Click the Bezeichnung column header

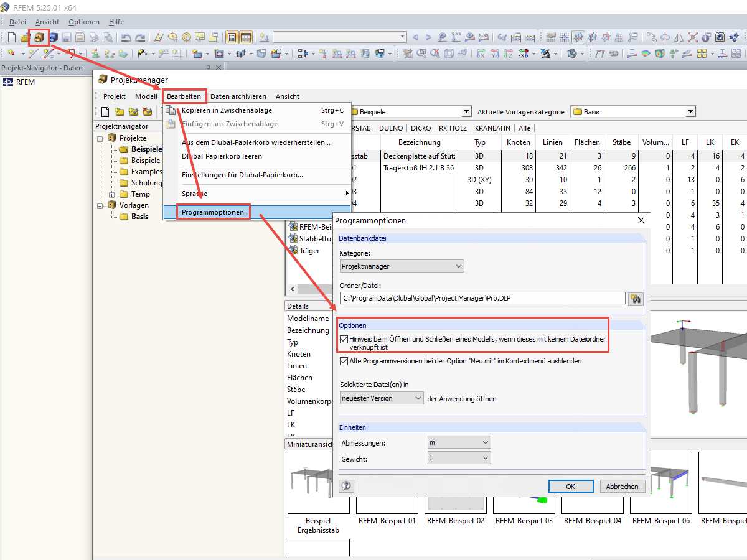[421, 142]
